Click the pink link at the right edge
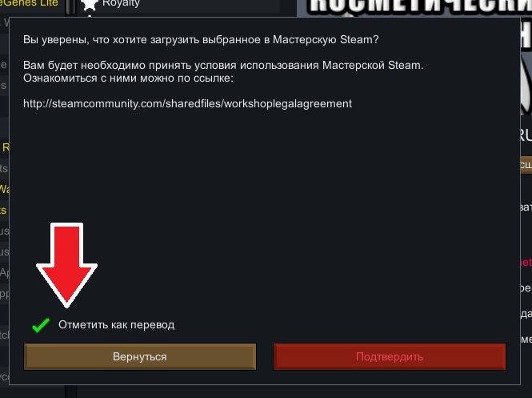The image size is (532, 398). click(x=526, y=262)
